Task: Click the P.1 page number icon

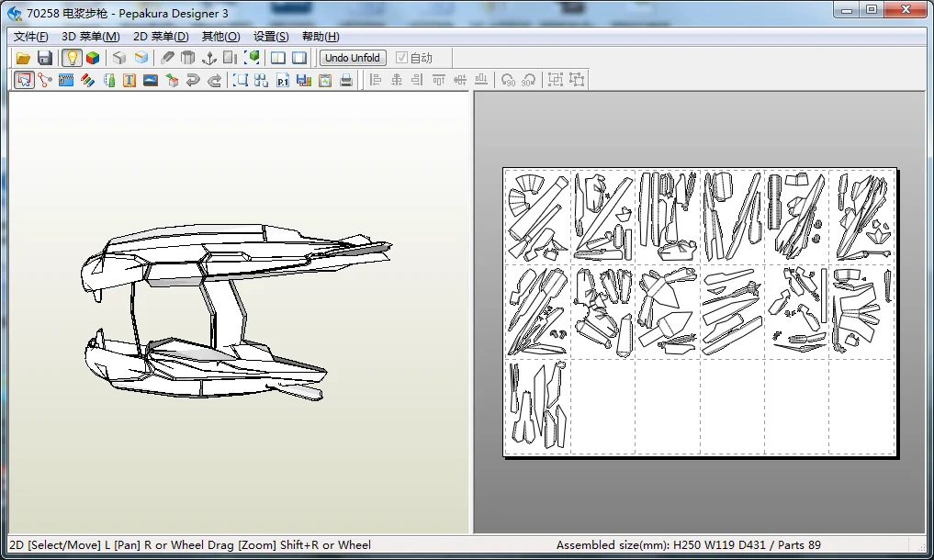Action: (x=282, y=80)
